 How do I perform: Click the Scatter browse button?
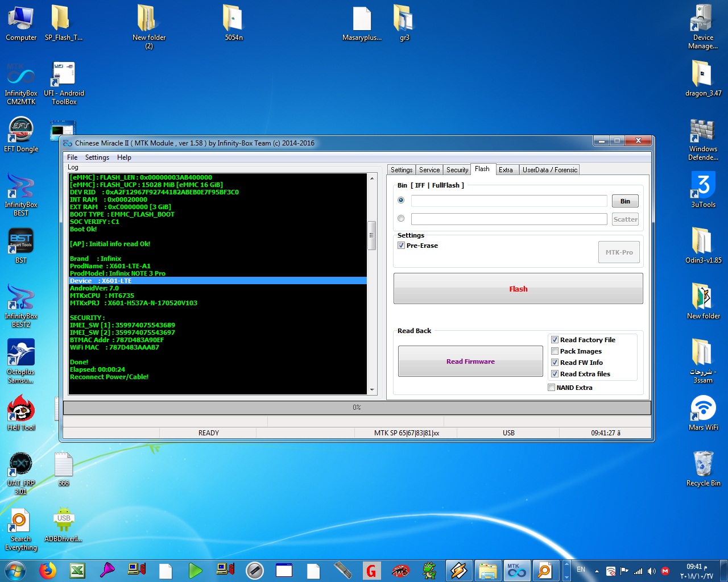(625, 219)
